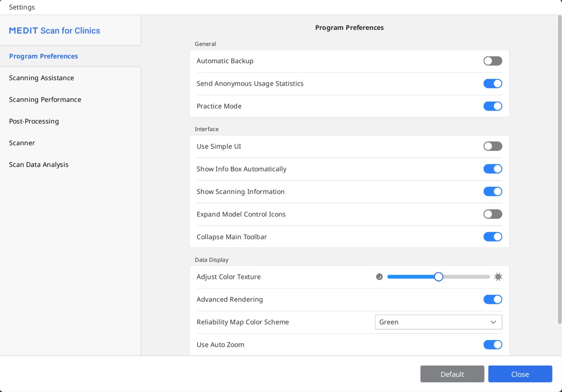Click the Interface section heading
Viewport: 562px width, 392px height.
(206, 129)
